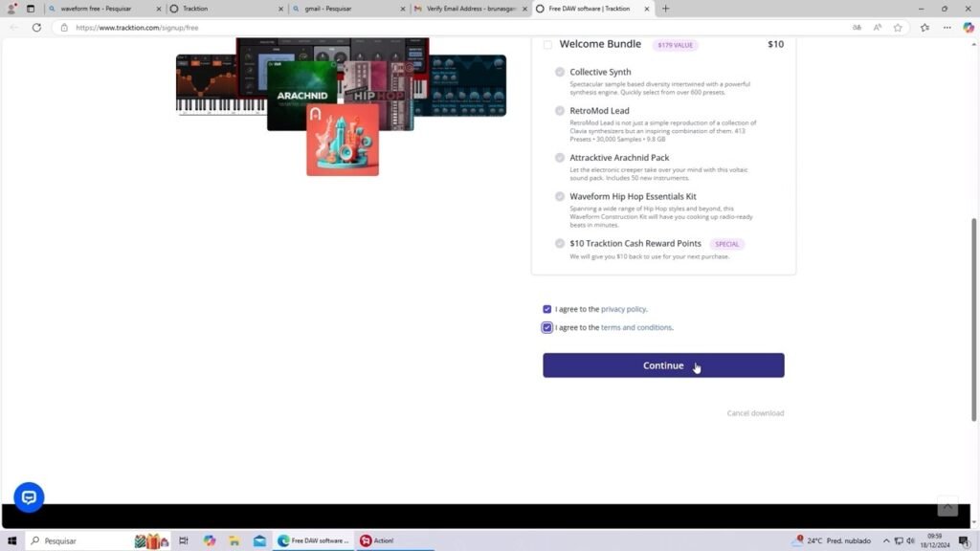
Task: Open the Windows Start menu
Action: point(11,541)
